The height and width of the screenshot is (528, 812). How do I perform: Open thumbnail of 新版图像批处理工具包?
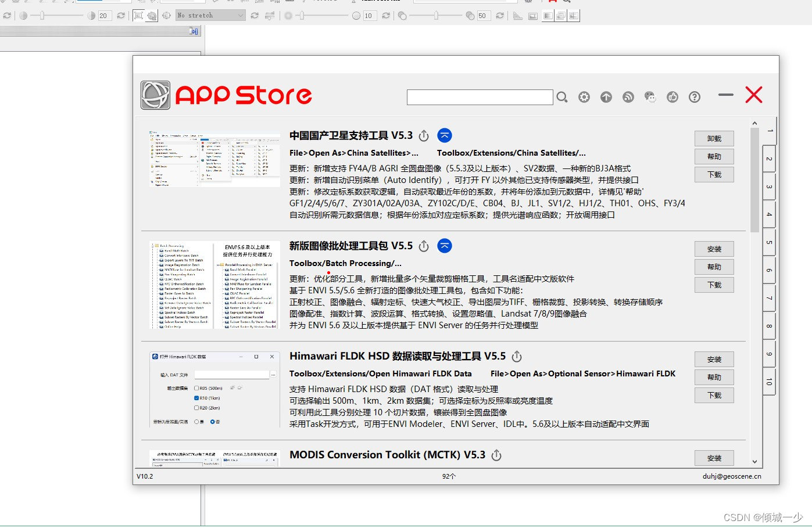click(x=214, y=285)
